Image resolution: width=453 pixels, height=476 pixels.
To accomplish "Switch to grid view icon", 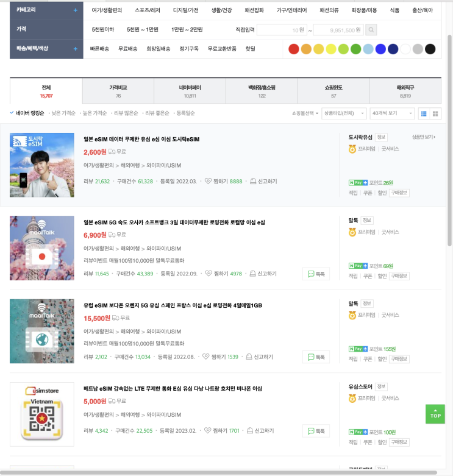I will click(x=435, y=113).
